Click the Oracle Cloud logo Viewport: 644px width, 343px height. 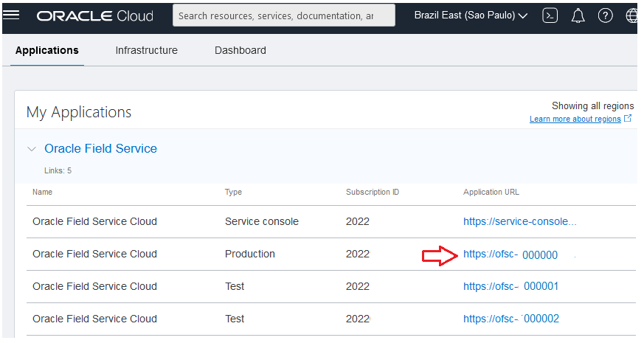click(x=95, y=16)
